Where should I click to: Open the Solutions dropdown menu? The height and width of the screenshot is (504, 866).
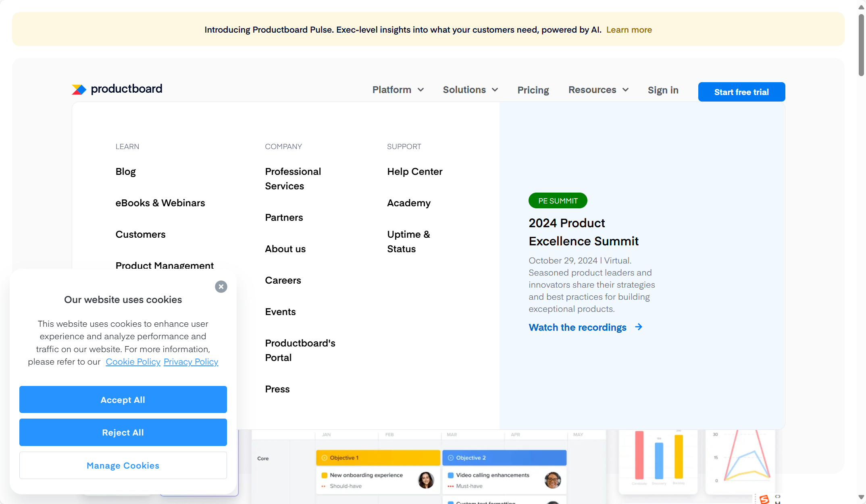click(x=470, y=90)
